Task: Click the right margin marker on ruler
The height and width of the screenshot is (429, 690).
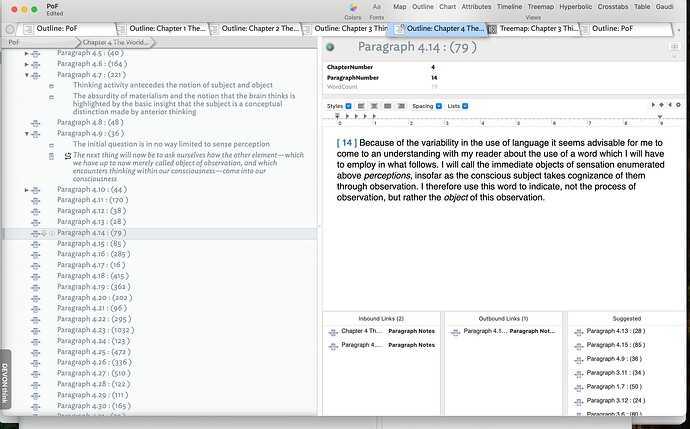Action: point(660,117)
